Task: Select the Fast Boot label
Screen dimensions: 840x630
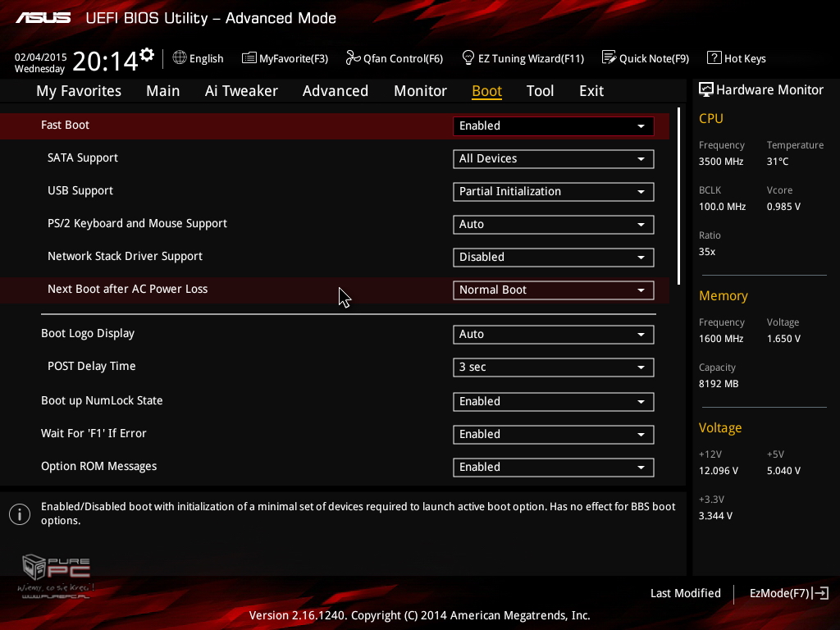Action: click(65, 125)
